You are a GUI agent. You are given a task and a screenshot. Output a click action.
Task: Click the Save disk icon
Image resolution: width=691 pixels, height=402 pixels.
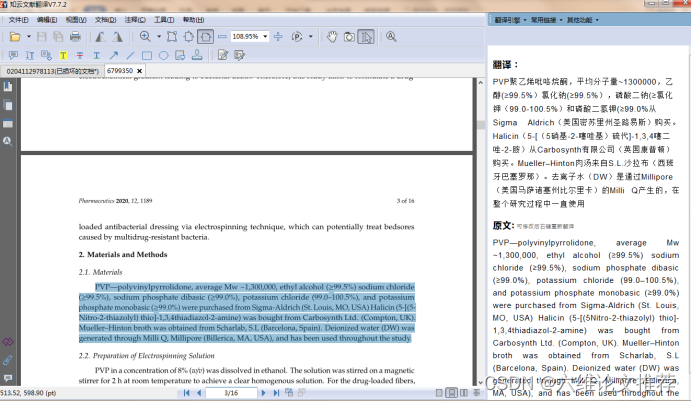click(x=42, y=37)
